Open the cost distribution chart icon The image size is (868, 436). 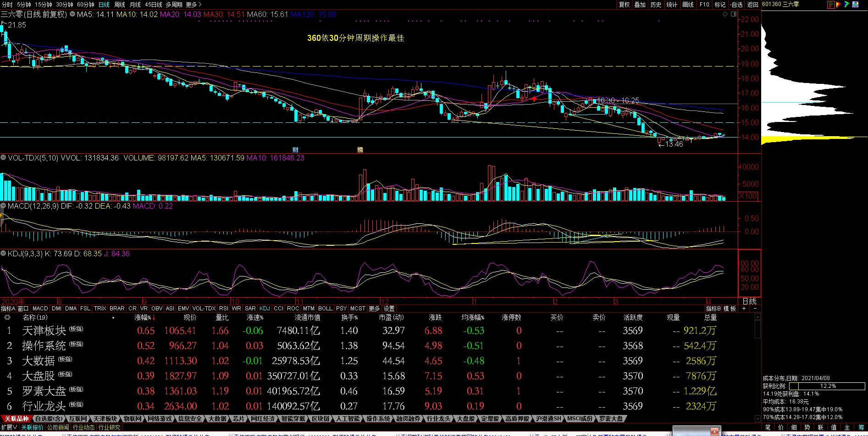tap(830, 5)
